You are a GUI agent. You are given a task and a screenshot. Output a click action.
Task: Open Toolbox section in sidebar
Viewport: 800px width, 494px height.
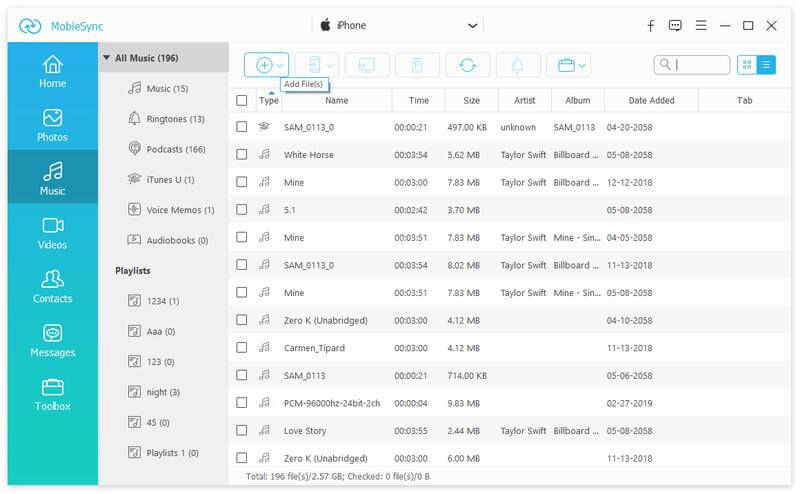click(x=53, y=395)
